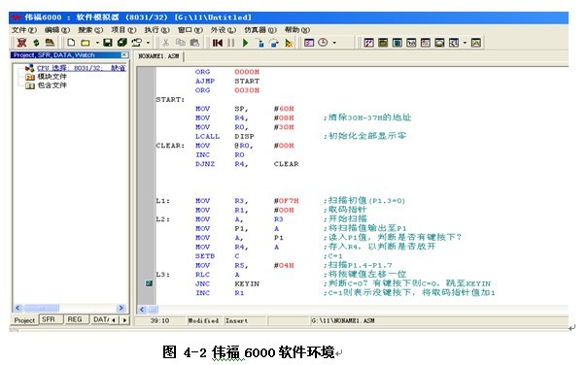588x365 pixels.
Task: Click the Pause execution icon
Action: (x=231, y=43)
